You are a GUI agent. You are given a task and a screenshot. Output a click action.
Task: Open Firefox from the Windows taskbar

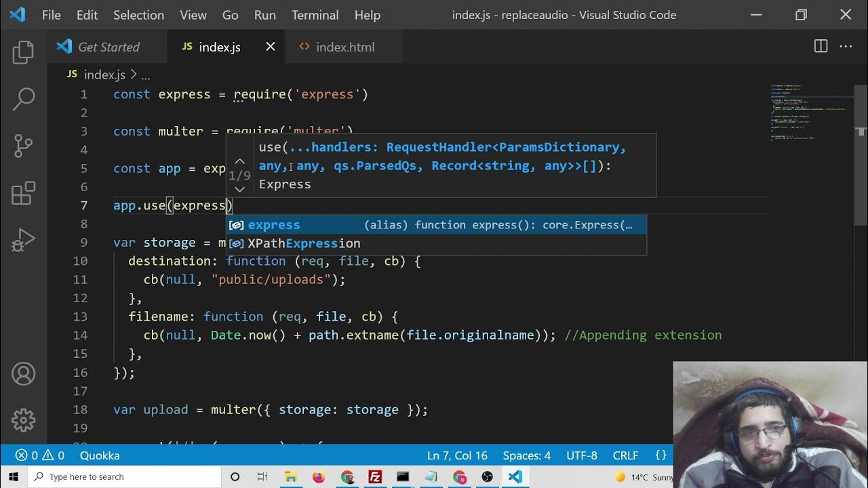click(x=319, y=477)
